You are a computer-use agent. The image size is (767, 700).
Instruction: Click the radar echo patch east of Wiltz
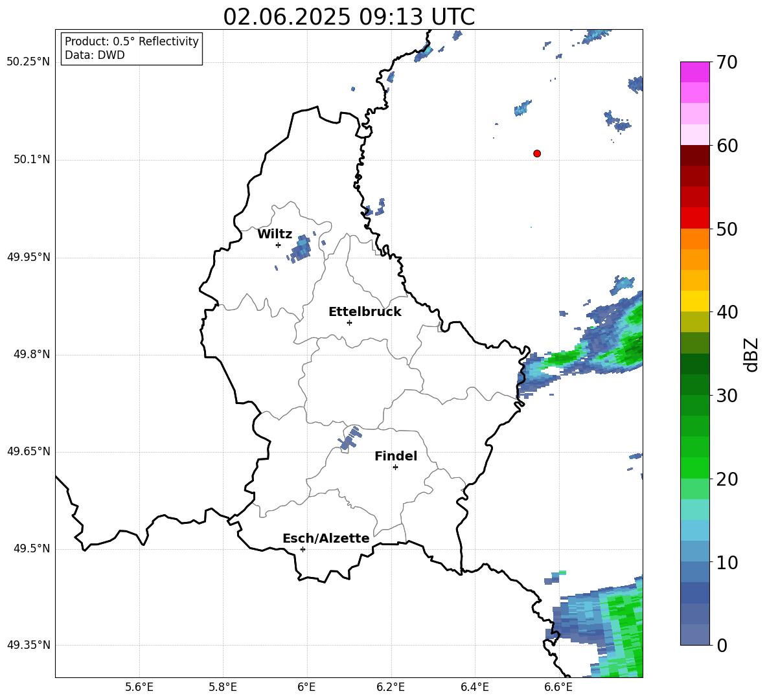pos(301,248)
